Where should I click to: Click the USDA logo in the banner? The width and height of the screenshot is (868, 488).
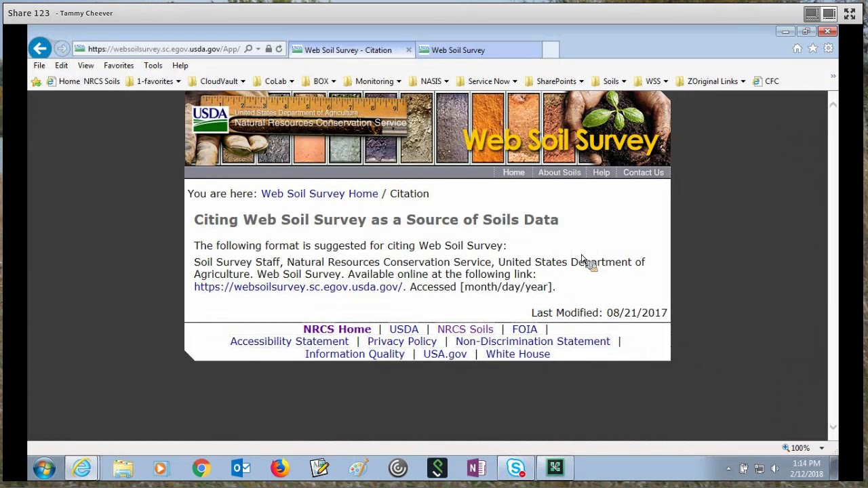pos(210,119)
